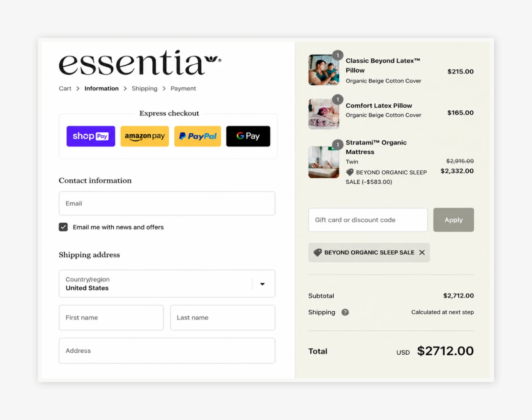Apply the gift card or discount code
Image resolution: width=532 pixels, height=420 pixels.
pyautogui.click(x=453, y=220)
